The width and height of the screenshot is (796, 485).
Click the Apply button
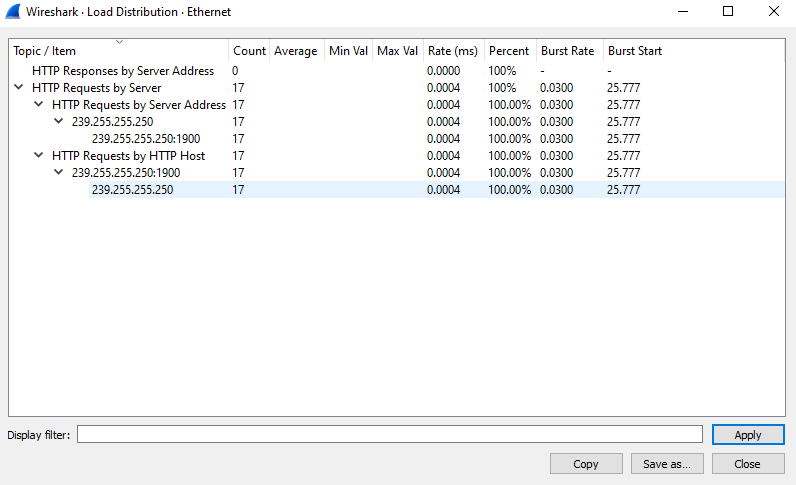click(748, 435)
